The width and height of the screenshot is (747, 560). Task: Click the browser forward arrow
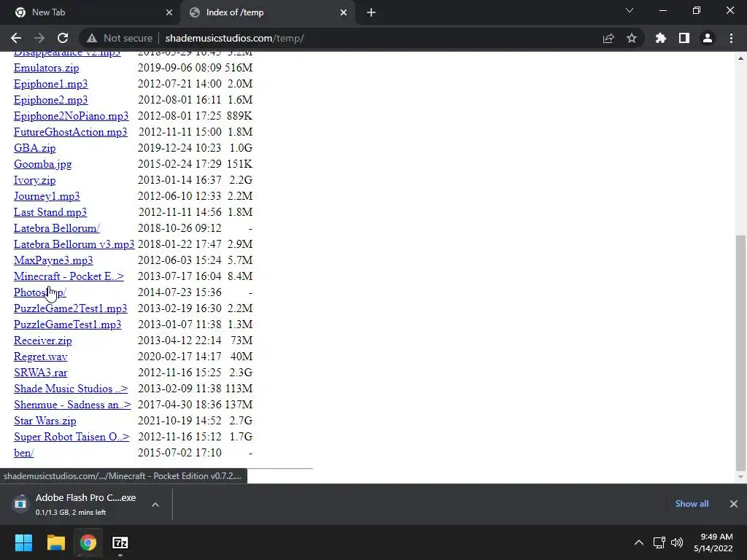pos(39,38)
